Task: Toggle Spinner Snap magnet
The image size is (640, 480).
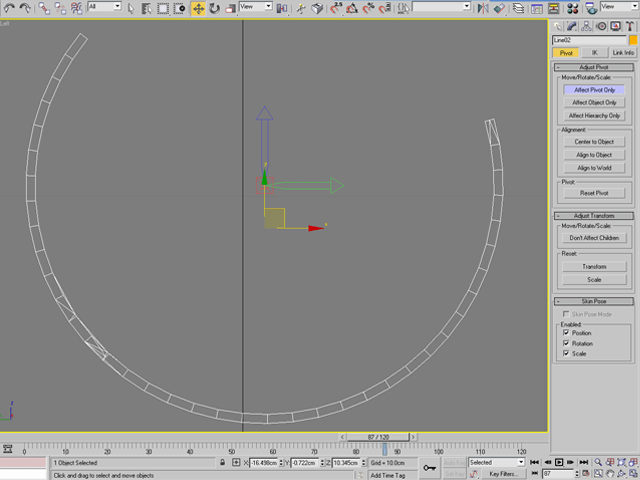Action: [385, 8]
